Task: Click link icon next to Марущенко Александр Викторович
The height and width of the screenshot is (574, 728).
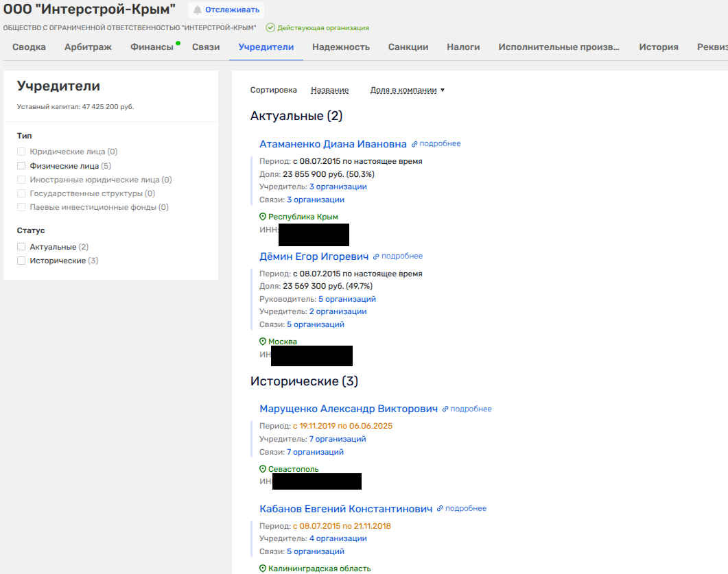Action: click(445, 409)
